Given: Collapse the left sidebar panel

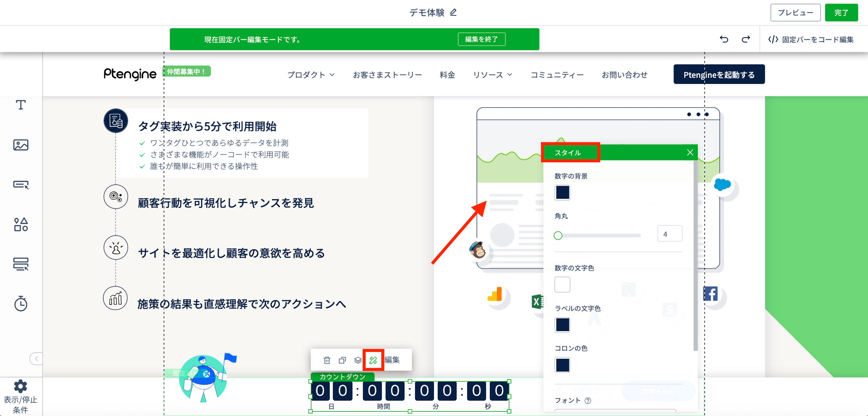Looking at the screenshot, I should [x=36, y=358].
